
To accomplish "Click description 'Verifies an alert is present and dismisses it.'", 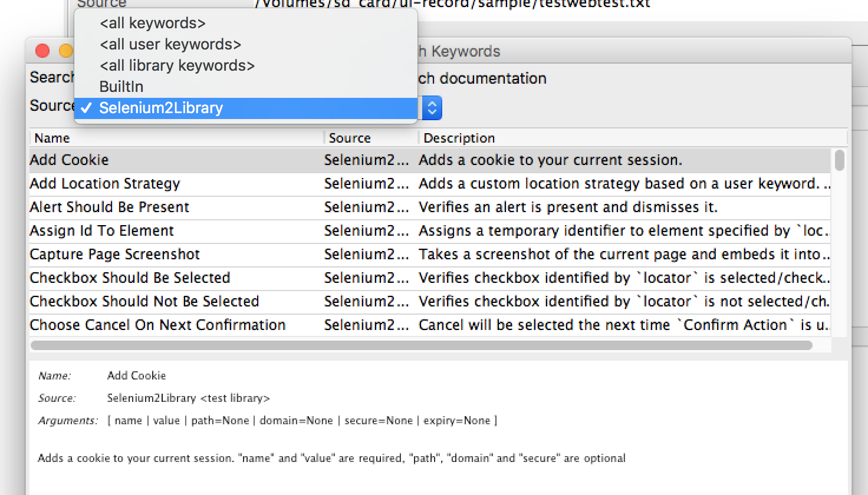I will (568, 207).
